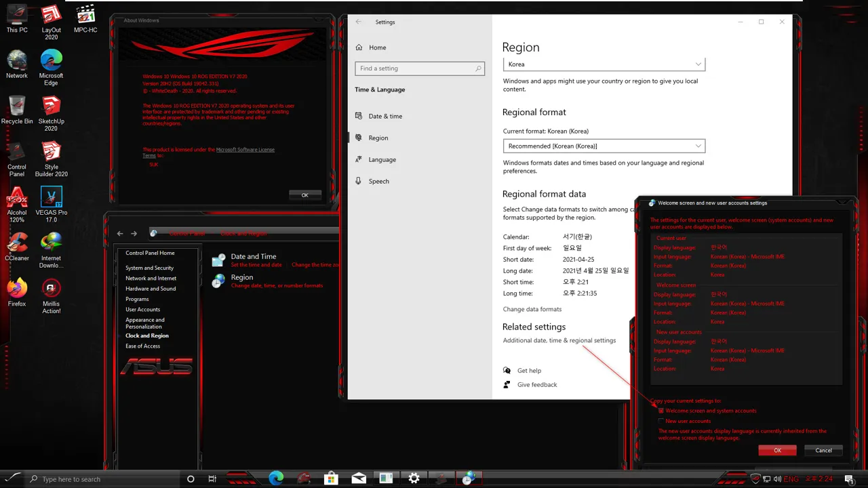Open Microsoft Edge desktop shortcut
This screenshot has height=488, width=868.
coord(51,68)
